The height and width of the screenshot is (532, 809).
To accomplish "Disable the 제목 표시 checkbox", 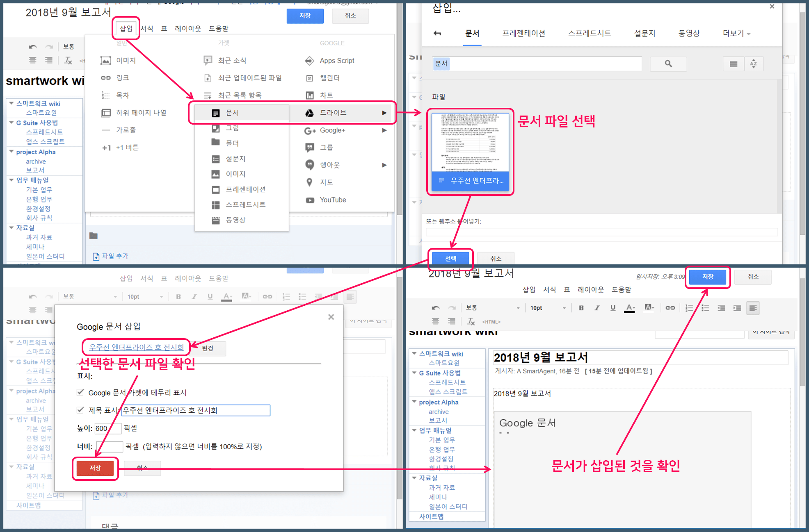I will tap(80, 410).
